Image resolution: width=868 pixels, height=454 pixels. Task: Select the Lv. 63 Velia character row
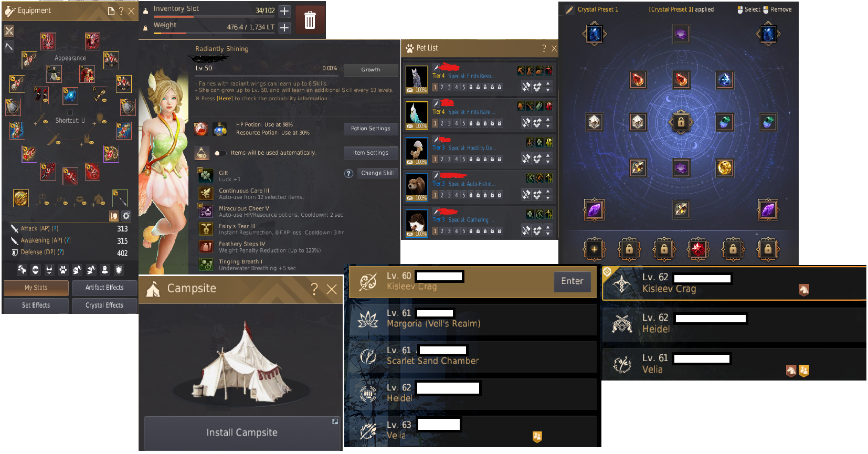click(x=472, y=430)
